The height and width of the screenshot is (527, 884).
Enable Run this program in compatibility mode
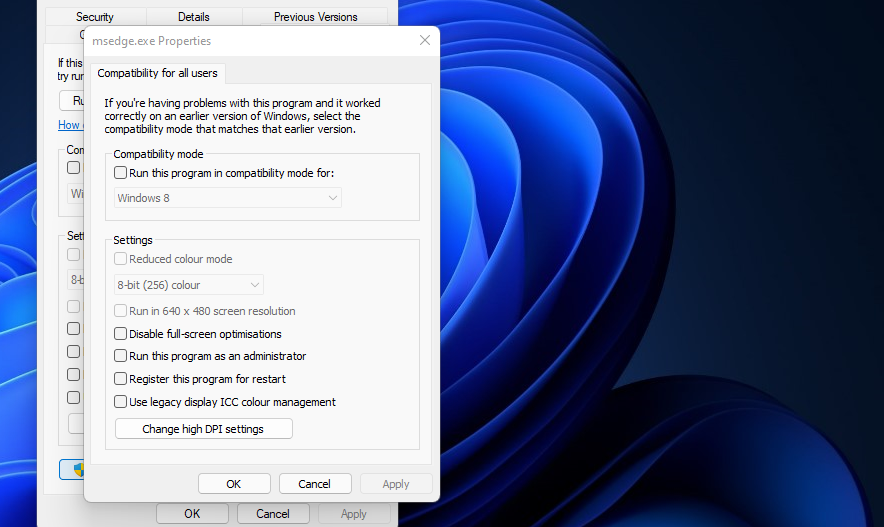[x=120, y=172]
